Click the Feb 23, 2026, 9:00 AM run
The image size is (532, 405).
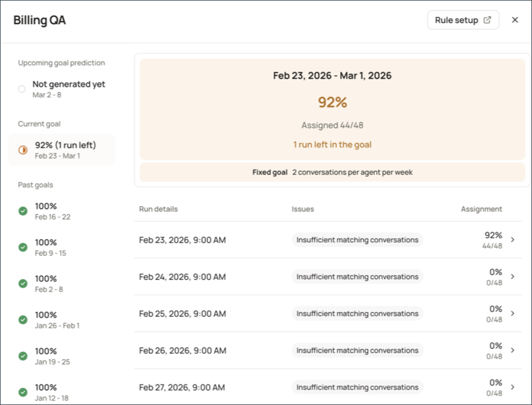[x=328, y=240]
